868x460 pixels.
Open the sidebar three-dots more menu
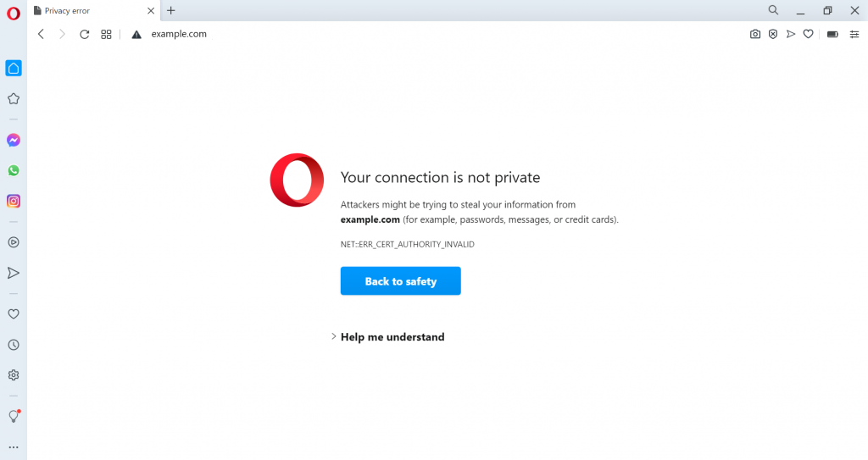(x=14, y=447)
